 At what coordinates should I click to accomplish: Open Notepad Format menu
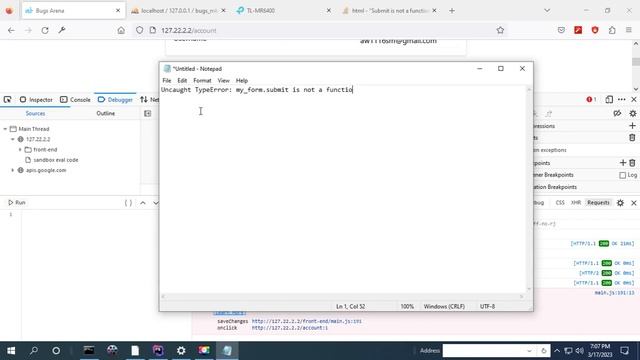[x=202, y=80]
